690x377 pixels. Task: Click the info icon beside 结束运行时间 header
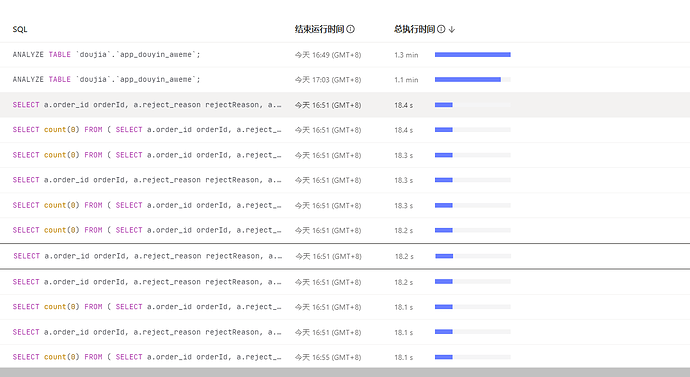pos(350,29)
